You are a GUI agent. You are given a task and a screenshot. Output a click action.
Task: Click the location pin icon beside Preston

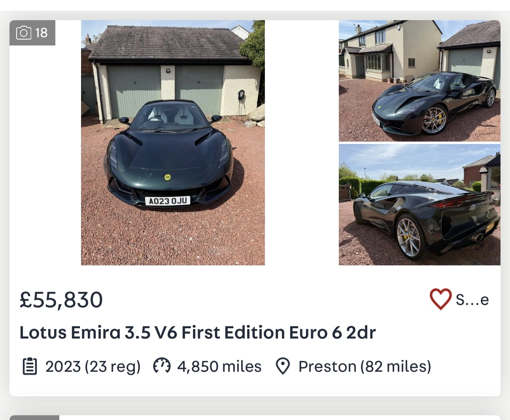click(283, 366)
